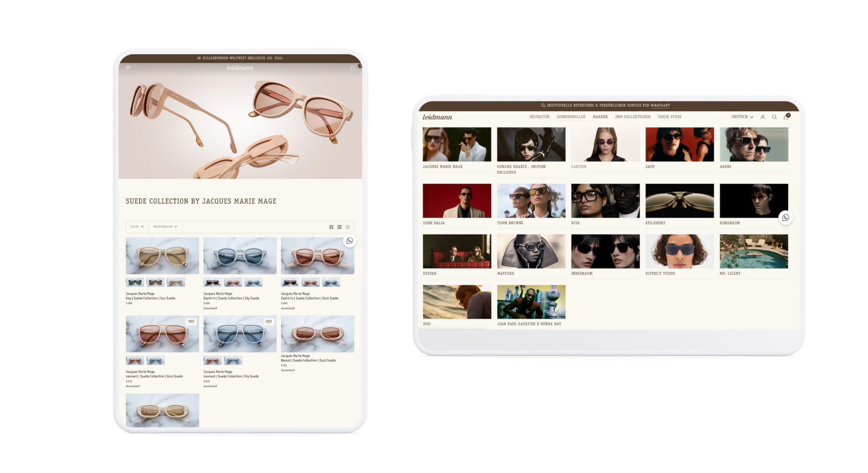The width and height of the screenshot is (868, 473).
Task: Open John Dalia brand tile
Action: (x=457, y=201)
